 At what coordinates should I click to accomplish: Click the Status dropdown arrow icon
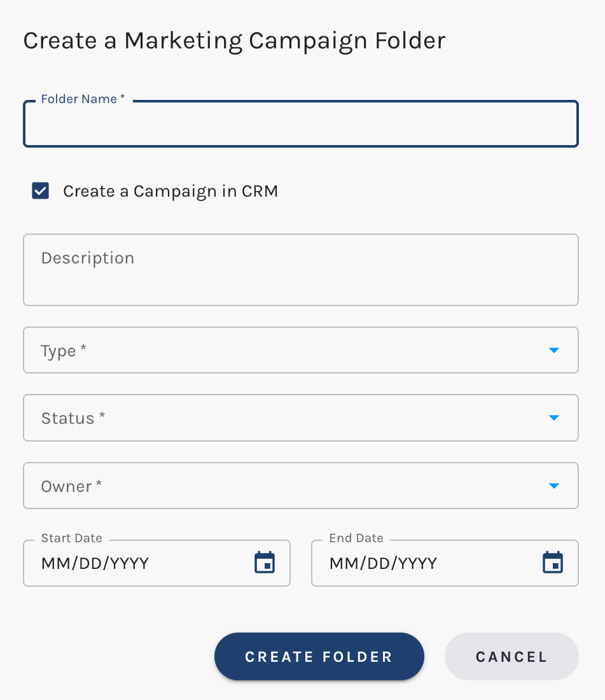coord(553,418)
